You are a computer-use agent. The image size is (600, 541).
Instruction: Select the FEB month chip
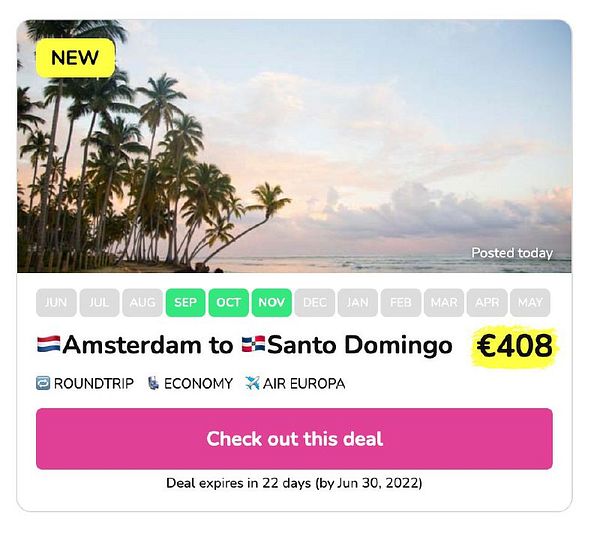point(401,303)
